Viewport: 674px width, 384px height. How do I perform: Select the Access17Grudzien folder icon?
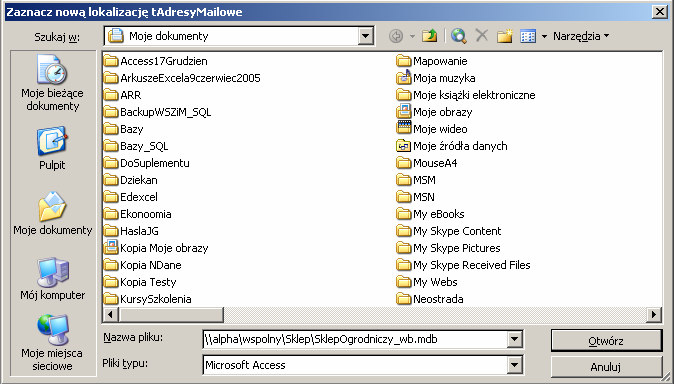click(111, 61)
